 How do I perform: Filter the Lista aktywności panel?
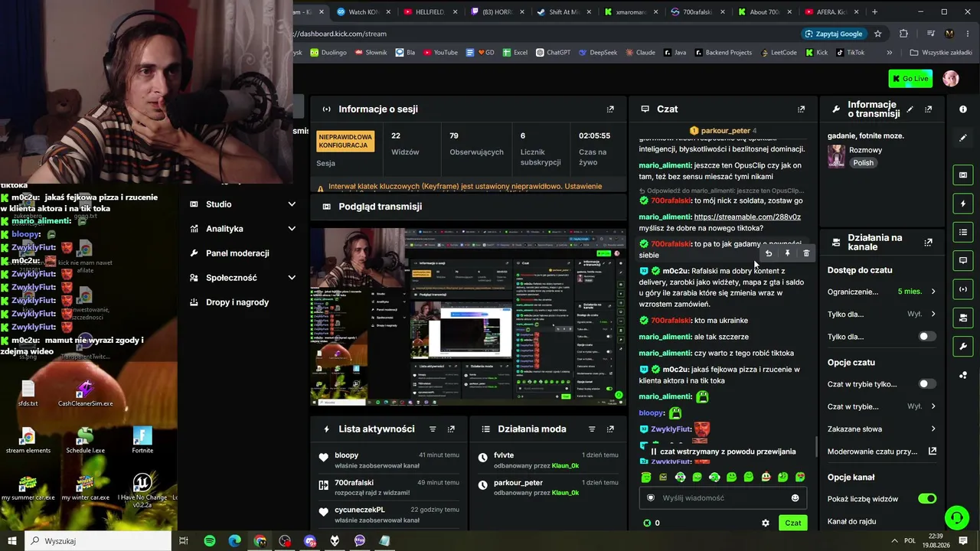[433, 429]
